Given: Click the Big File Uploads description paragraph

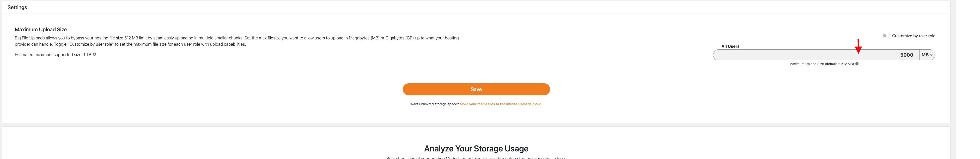Looking at the screenshot, I should 237,41.
